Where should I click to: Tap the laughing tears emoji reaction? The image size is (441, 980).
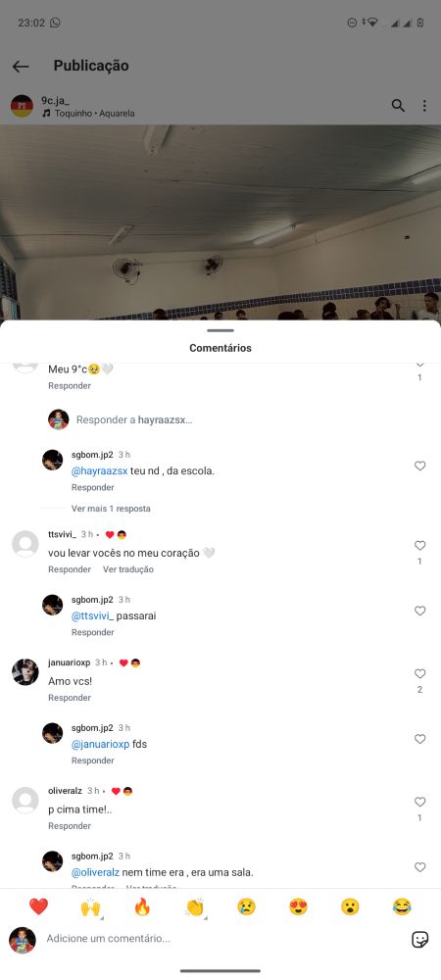(x=402, y=906)
